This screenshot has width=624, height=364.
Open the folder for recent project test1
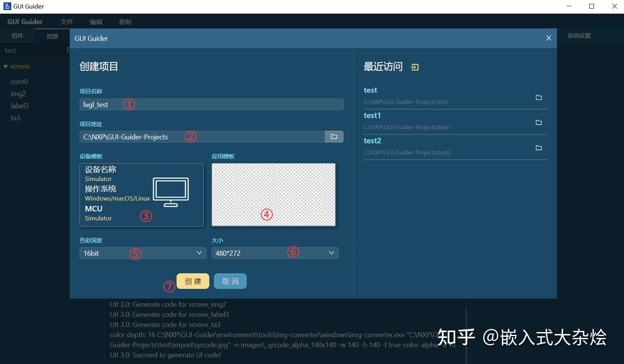click(539, 122)
